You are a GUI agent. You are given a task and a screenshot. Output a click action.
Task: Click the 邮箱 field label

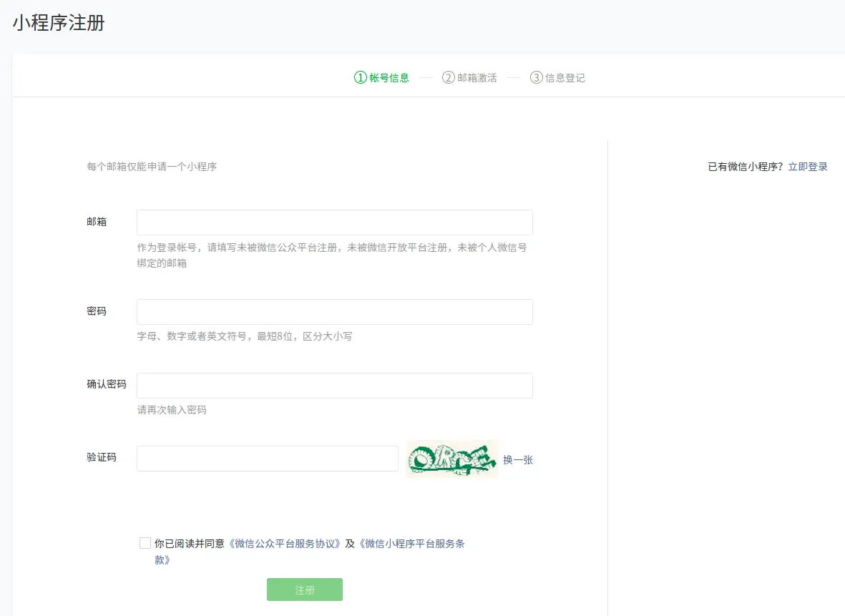(x=97, y=222)
